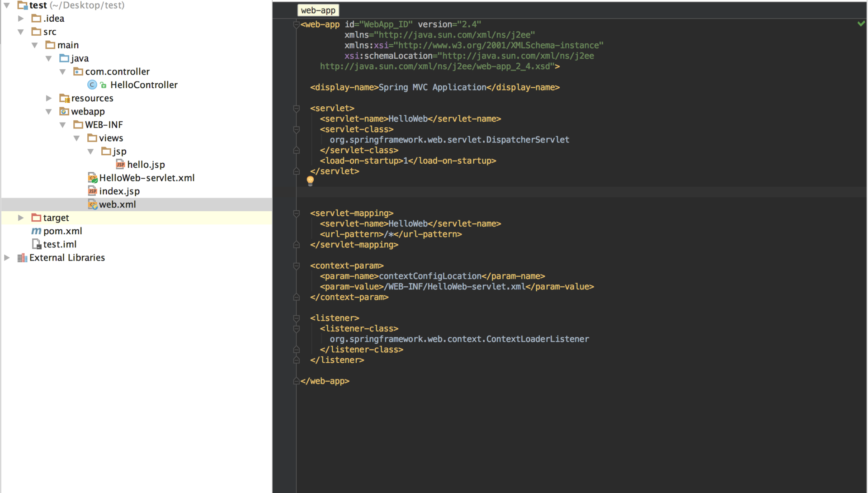Image resolution: width=868 pixels, height=493 pixels.
Task: Expand the target folder arrow
Action: (x=21, y=218)
